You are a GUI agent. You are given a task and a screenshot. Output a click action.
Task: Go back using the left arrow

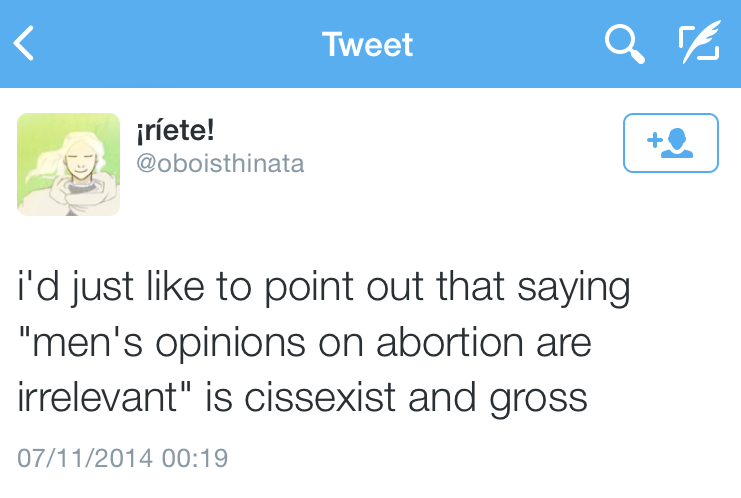click(24, 44)
